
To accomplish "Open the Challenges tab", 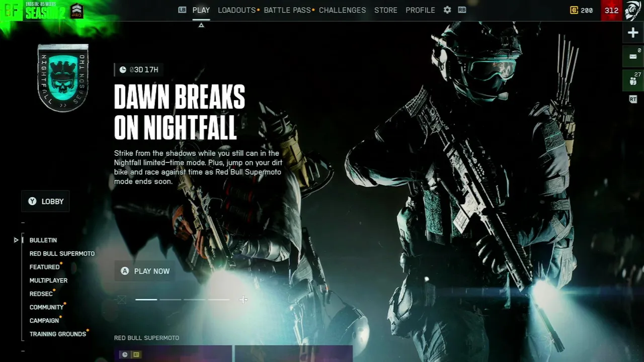I will click(x=342, y=10).
